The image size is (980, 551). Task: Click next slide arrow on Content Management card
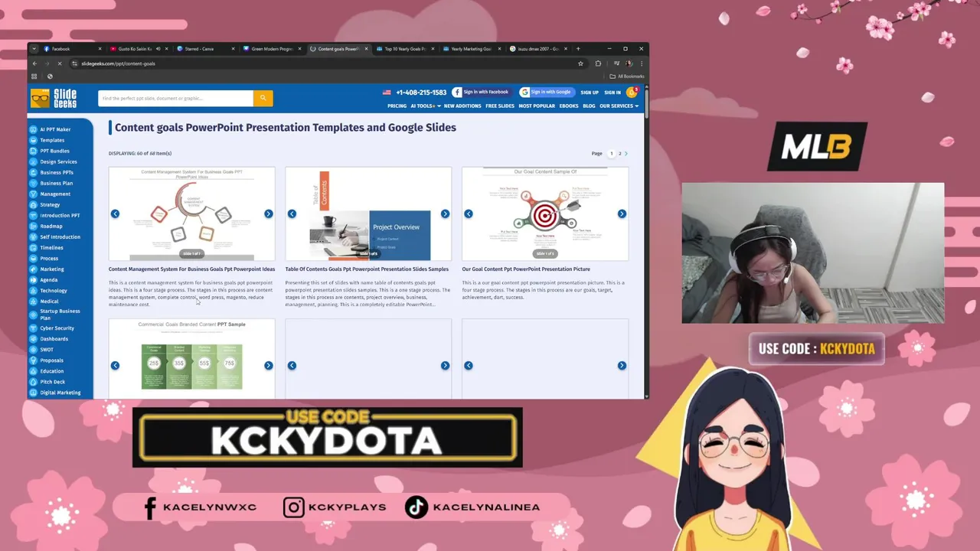[x=268, y=214]
